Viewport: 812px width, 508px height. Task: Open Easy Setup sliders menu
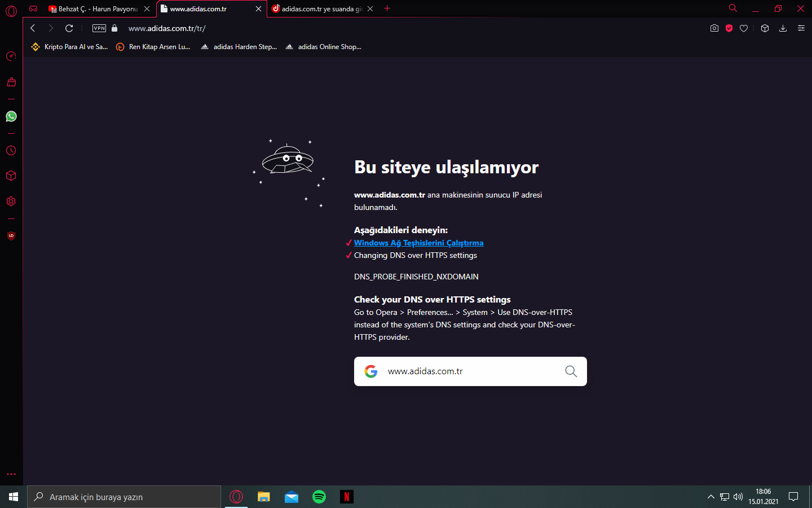(x=801, y=28)
